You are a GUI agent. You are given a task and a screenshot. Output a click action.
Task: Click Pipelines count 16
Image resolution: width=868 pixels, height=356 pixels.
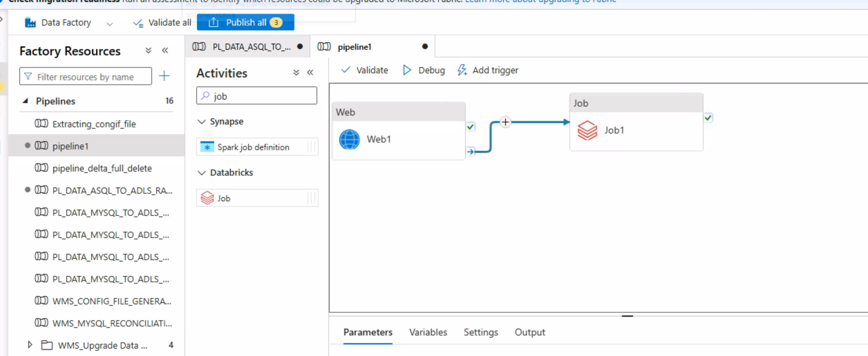tap(170, 101)
